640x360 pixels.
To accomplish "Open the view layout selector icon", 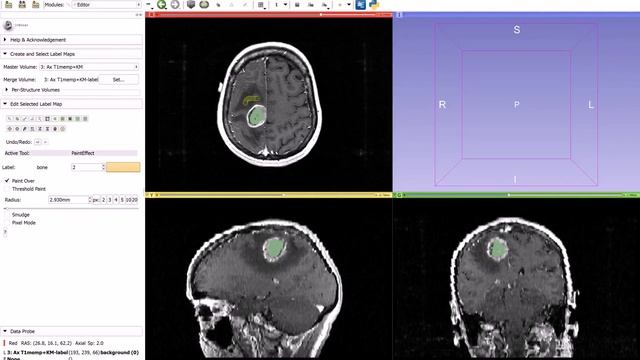I will (x=261, y=5).
